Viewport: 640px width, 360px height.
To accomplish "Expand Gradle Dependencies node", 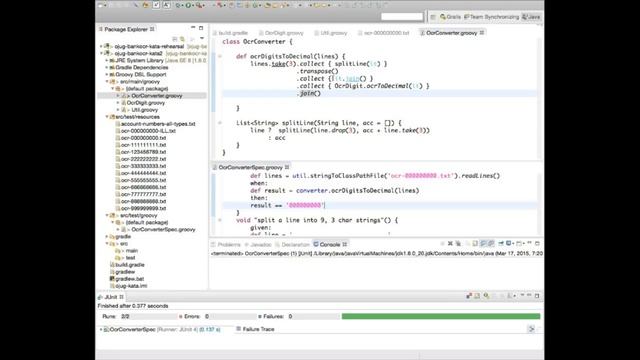I will 107,67.
